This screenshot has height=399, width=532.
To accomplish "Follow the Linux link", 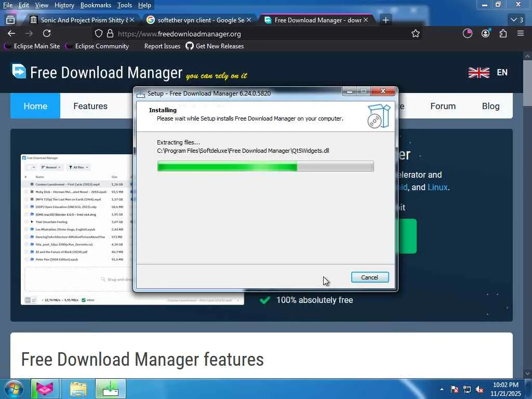I will tap(437, 187).
